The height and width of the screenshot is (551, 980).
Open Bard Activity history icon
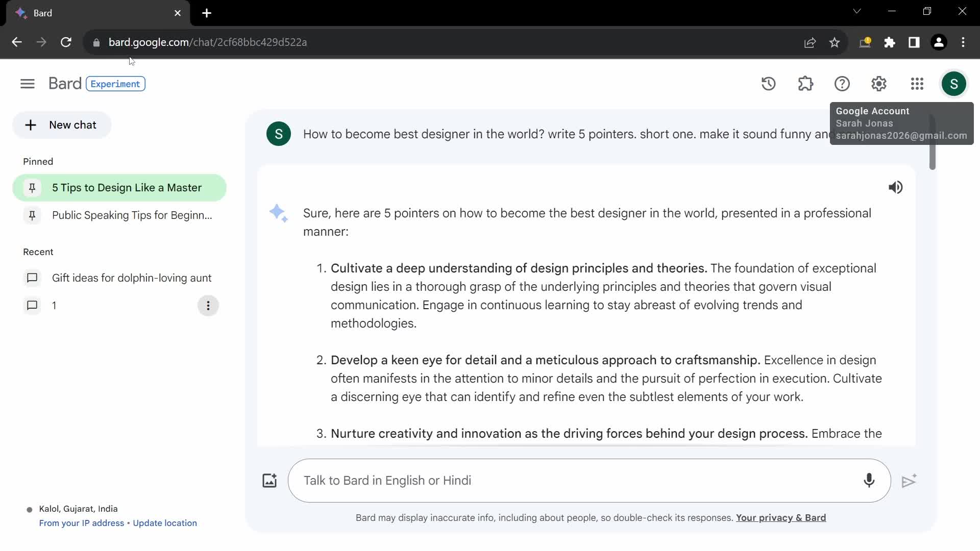[x=768, y=84]
